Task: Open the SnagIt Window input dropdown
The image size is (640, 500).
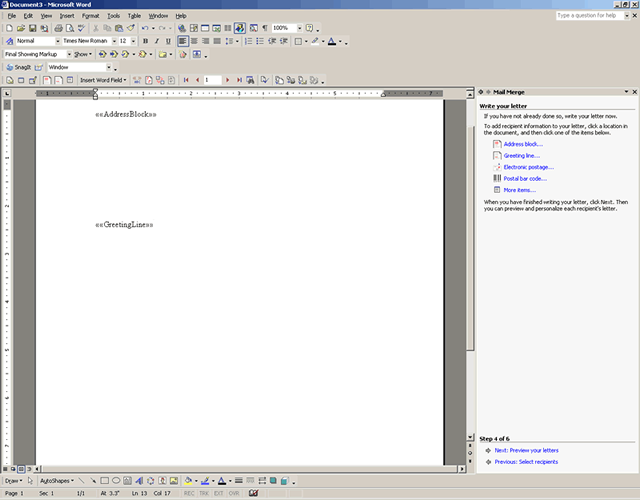Action: (x=109, y=67)
